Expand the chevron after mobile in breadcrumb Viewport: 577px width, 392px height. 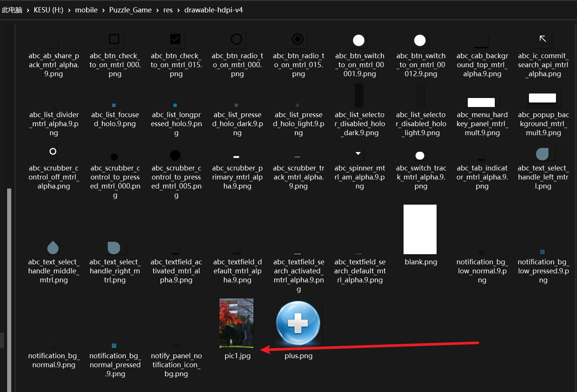point(104,10)
